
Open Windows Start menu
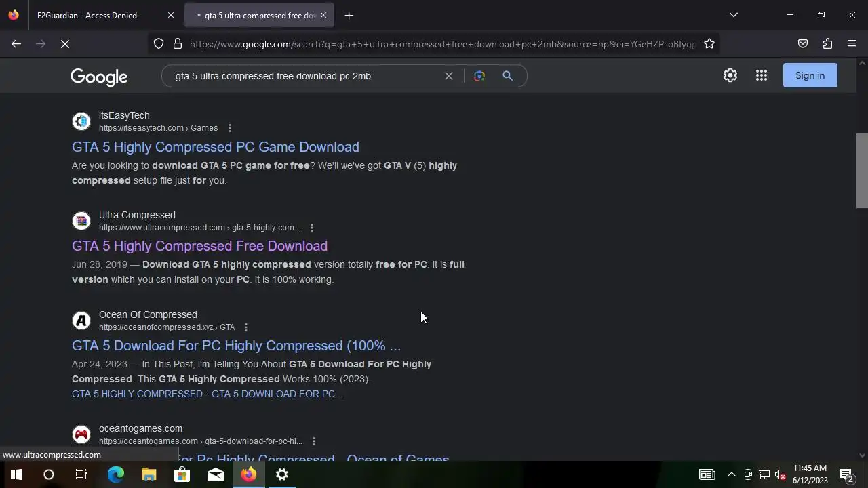coord(16,474)
